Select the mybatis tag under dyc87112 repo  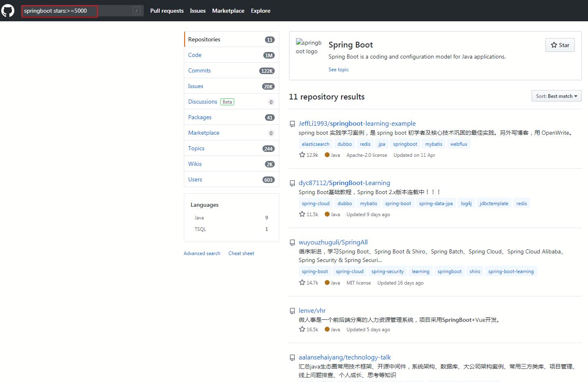[x=369, y=203]
